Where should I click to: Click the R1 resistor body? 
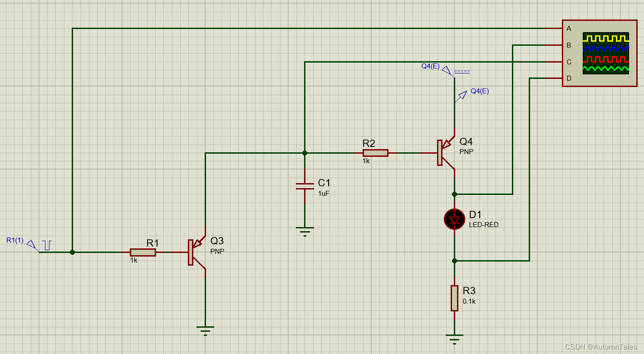[143, 252]
